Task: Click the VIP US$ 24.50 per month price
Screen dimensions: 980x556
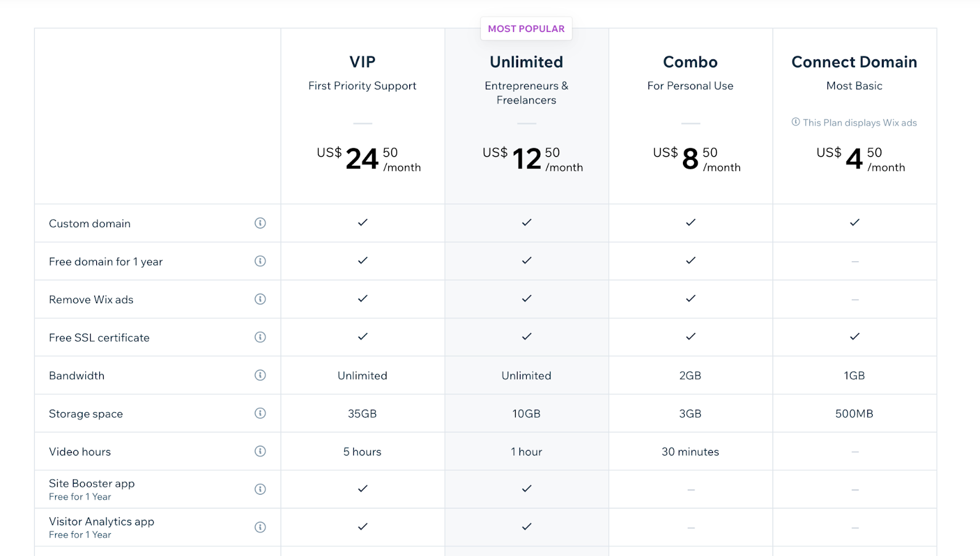Action: point(368,159)
